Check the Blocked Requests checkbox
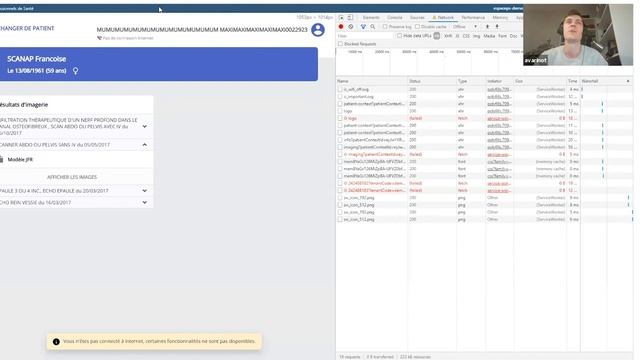 340,44
